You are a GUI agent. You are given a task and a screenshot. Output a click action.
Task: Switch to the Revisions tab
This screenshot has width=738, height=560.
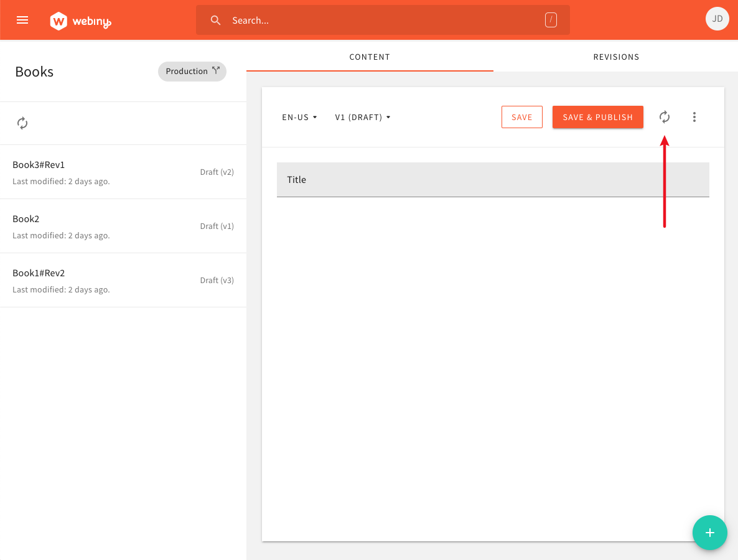616,57
